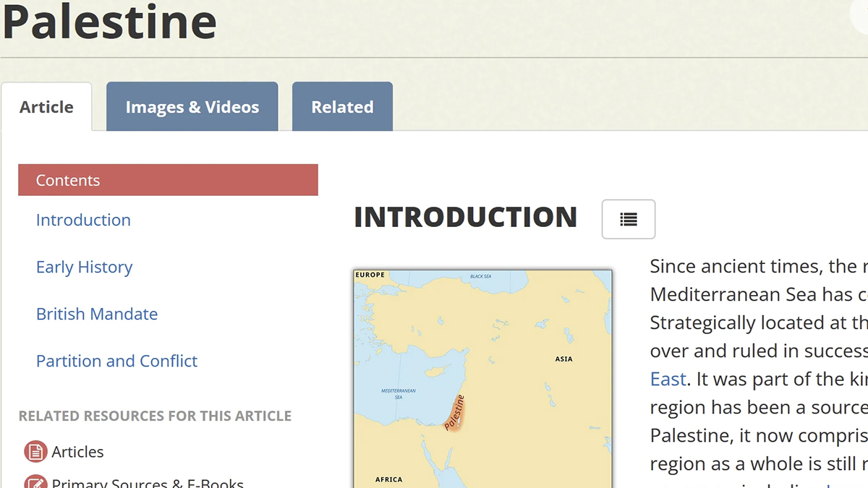Open Primary Sources & E-Books resource link

tap(148, 482)
